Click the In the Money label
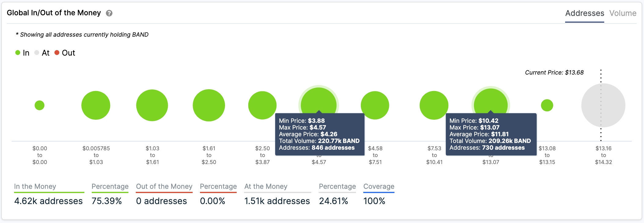The height and width of the screenshot is (223, 644). click(x=35, y=186)
